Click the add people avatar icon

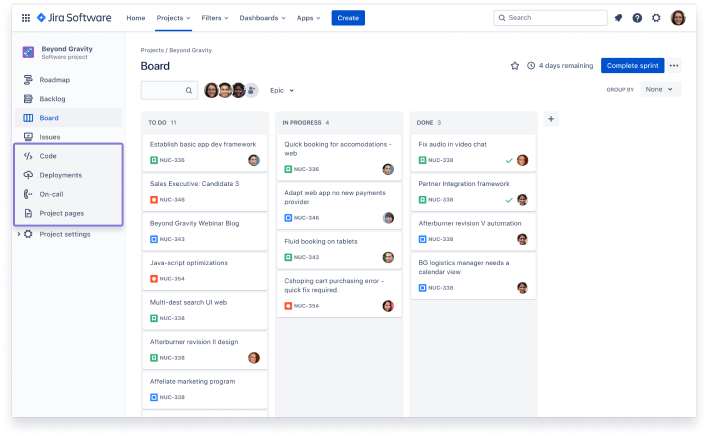(x=252, y=90)
